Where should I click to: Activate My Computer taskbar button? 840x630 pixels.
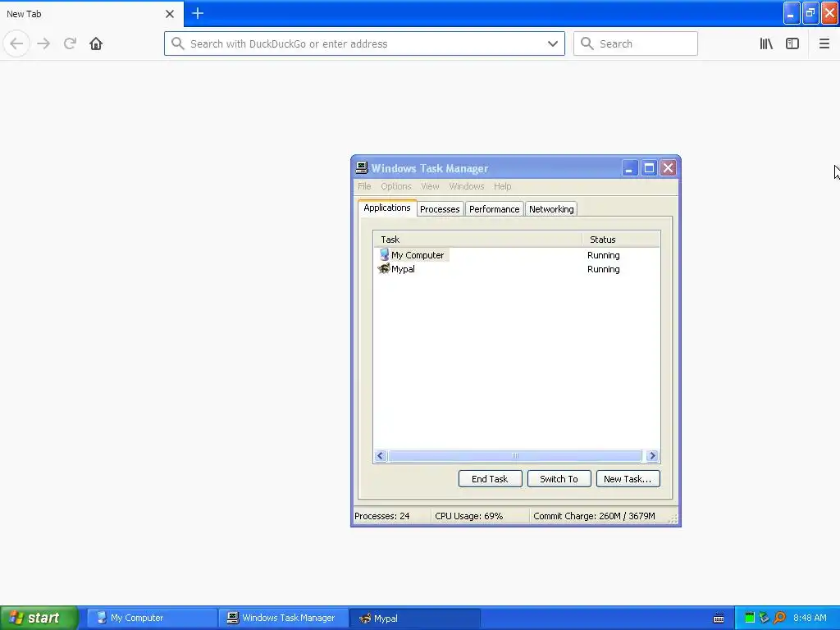pos(152,618)
